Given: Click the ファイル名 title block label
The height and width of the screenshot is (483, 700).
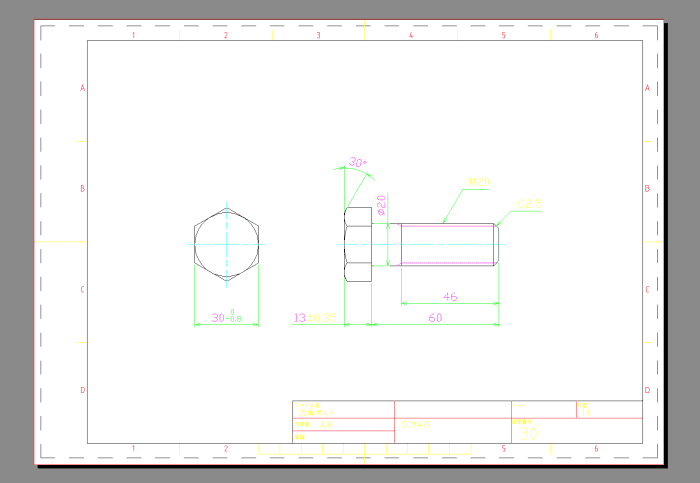Looking at the screenshot, I should [x=307, y=405].
